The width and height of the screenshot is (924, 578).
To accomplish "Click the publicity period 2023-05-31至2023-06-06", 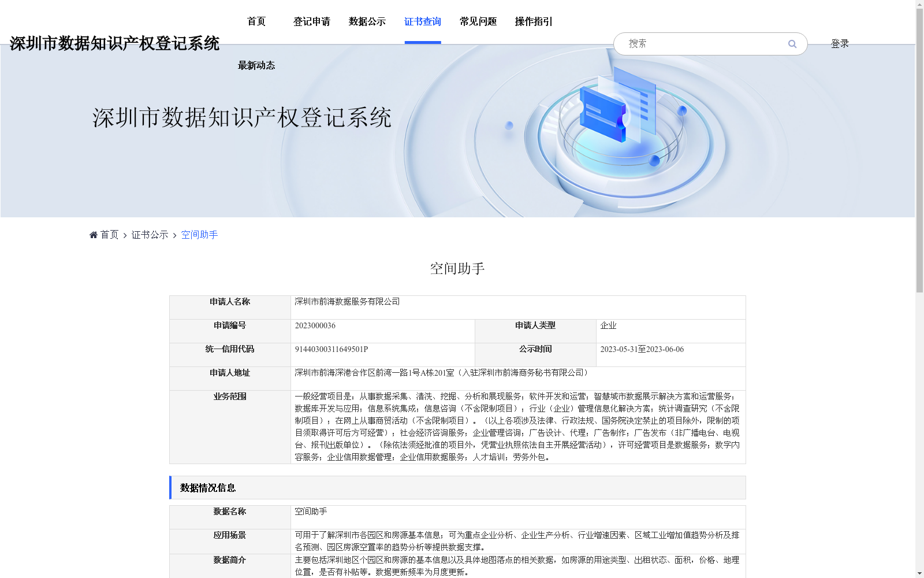I will (x=642, y=349).
